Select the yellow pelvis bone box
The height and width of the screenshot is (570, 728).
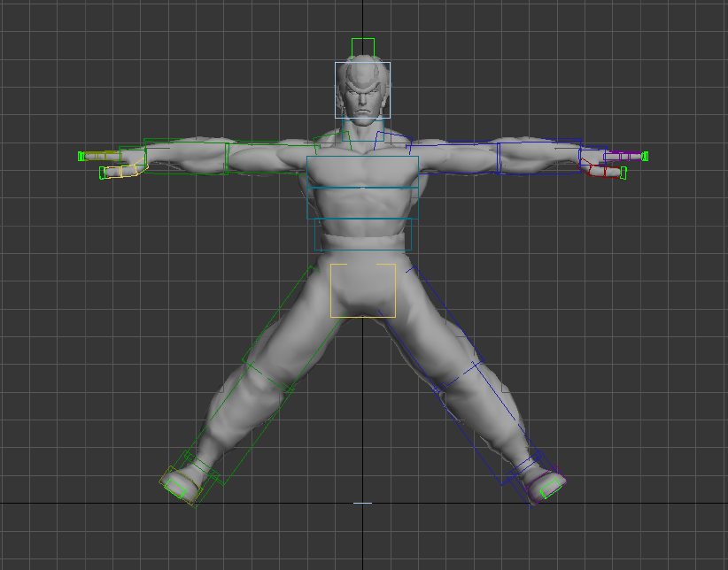(x=363, y=290)
